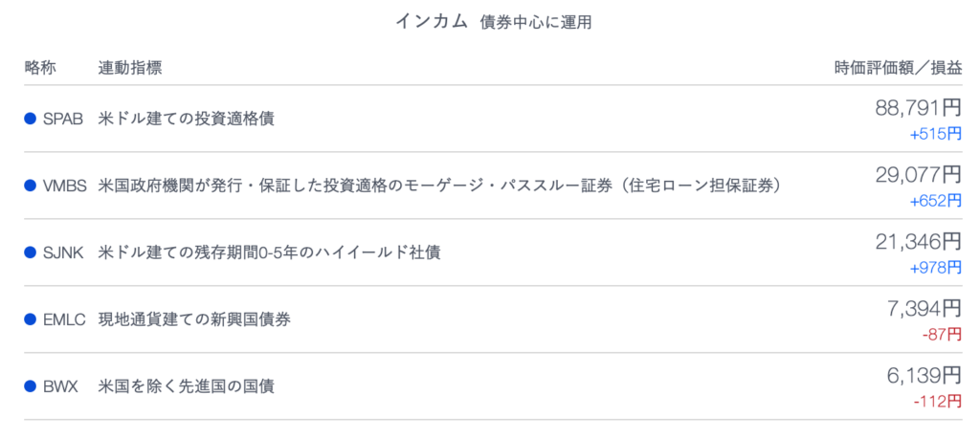Click the -112円 loss for BWX
980x439 pixels.
coord(938,401)
